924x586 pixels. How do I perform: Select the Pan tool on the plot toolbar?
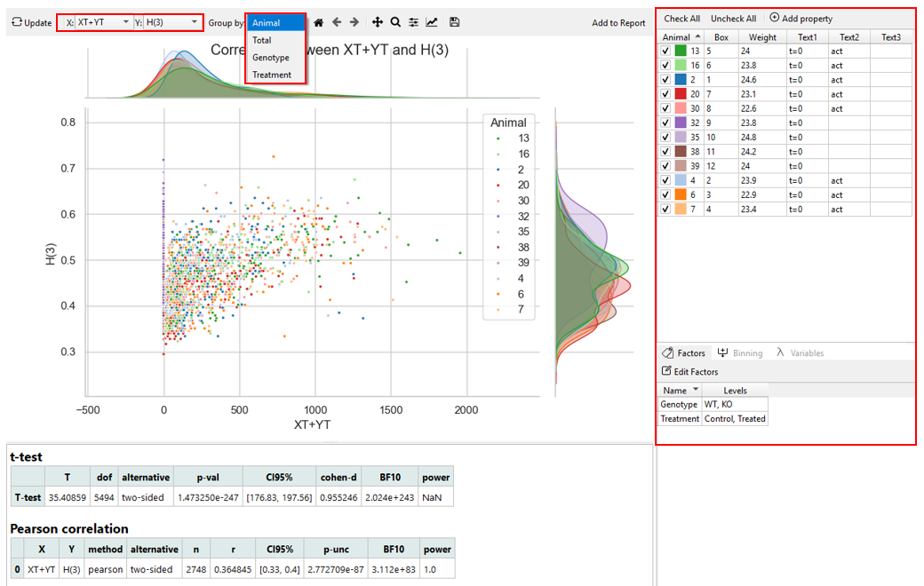pyautogui.click(x=378, y=22)
